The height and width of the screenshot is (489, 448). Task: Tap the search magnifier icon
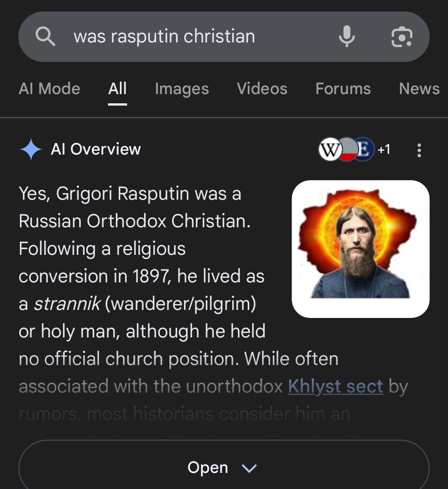(x=46, y=37)
